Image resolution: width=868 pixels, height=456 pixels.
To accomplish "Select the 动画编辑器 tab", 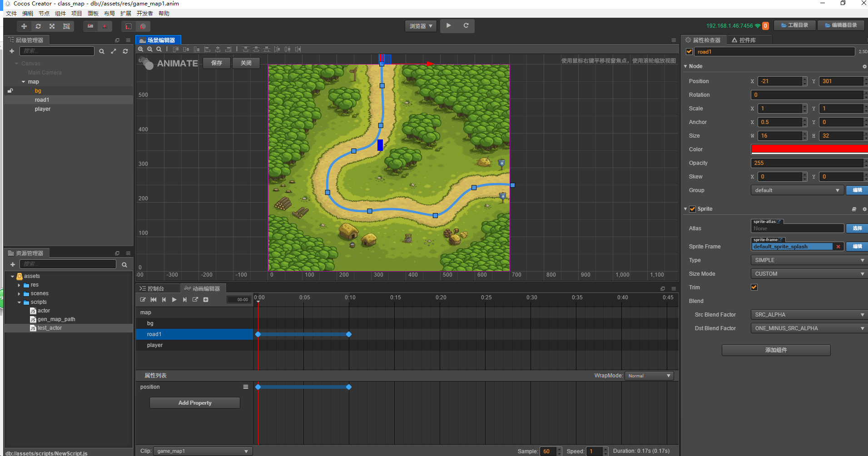I will (x=202, y=288).
